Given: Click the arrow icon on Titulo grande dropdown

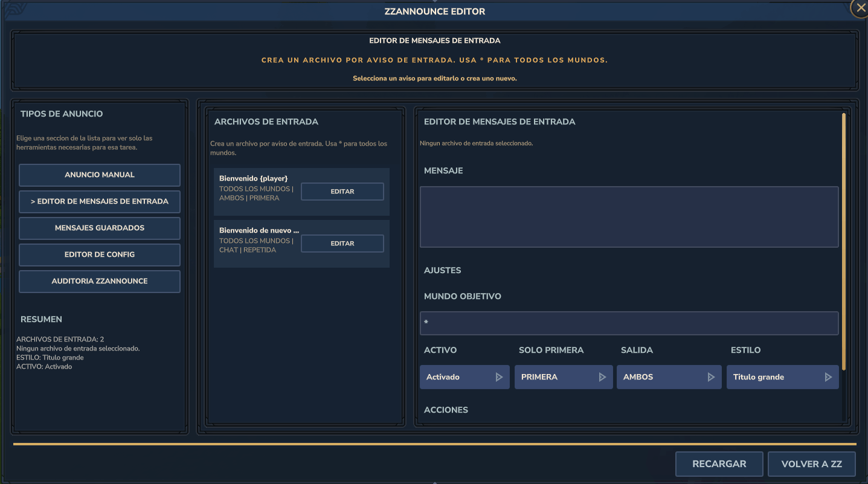Looking at the screenshot, I should (x=828, y=377).
